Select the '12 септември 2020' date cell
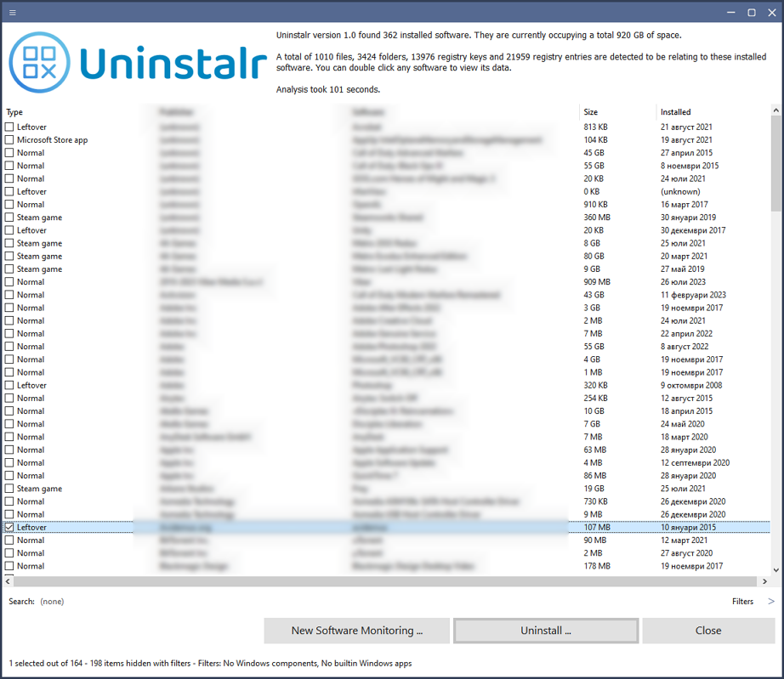Viewport: 784px width, 679px height. click(695, 462)
